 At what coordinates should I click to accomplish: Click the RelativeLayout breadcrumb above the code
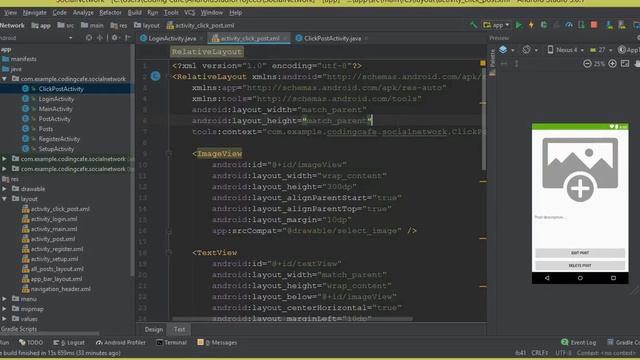207,52
